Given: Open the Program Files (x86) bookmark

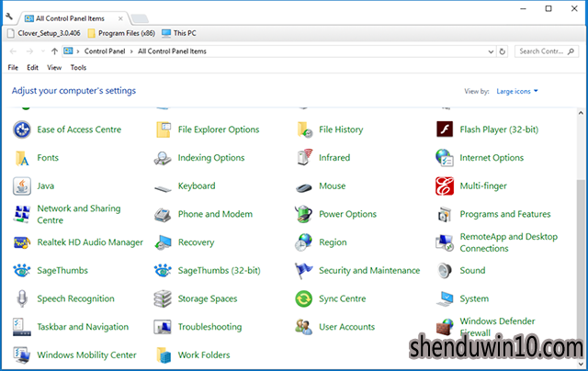Looking at the screenshot, I should pos(121,33).
